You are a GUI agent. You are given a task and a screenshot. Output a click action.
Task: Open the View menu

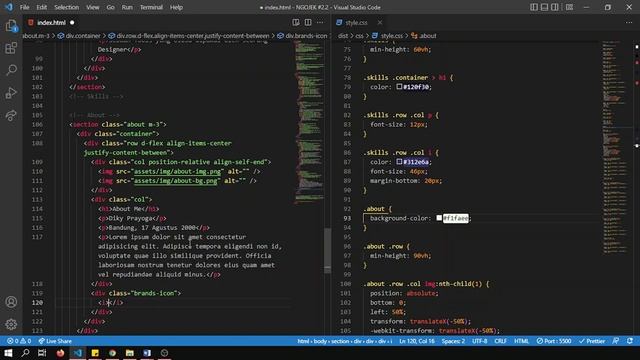coord(93,7)
